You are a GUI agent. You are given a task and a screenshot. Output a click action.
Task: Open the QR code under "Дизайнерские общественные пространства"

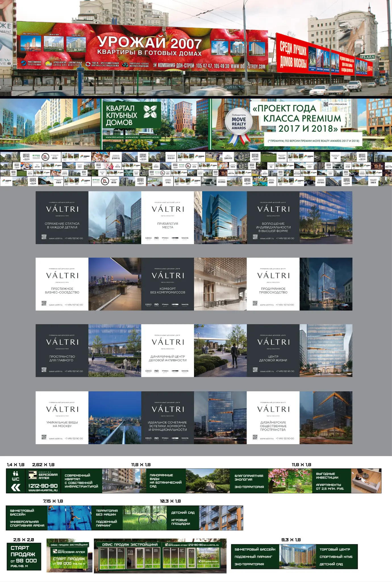pyautogui.click(x=255, y=437)
